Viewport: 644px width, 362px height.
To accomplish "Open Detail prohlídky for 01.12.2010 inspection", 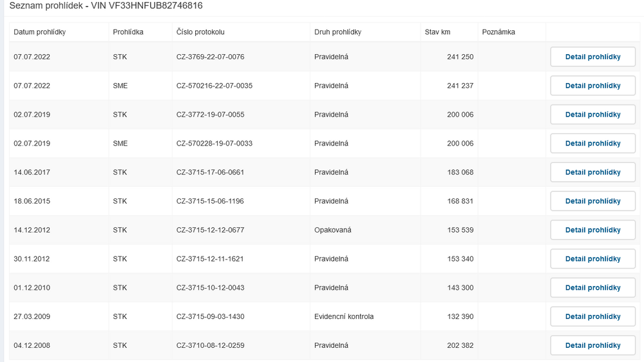I will click(592, 288).
